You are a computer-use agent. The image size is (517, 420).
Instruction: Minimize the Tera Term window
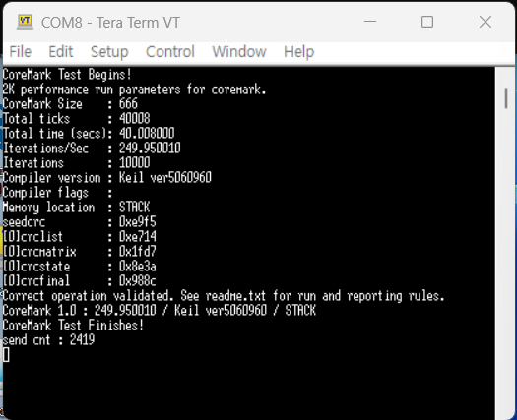point(370,22)
